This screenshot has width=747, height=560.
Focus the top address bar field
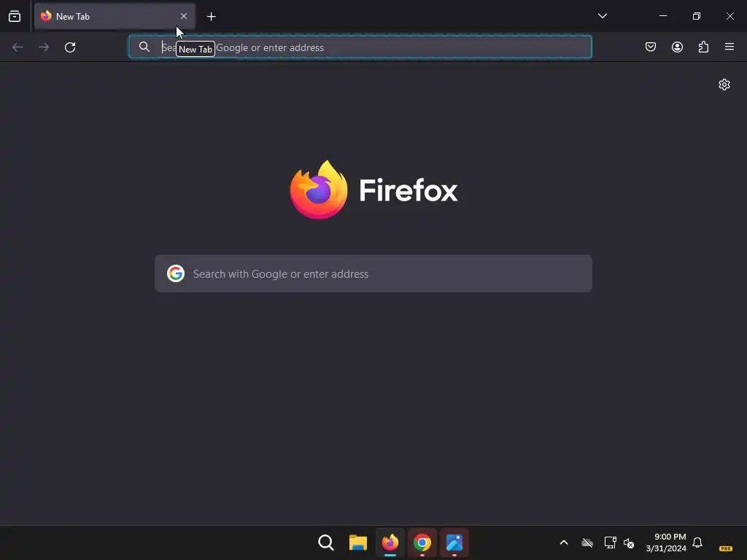click(x=360, y=47)
